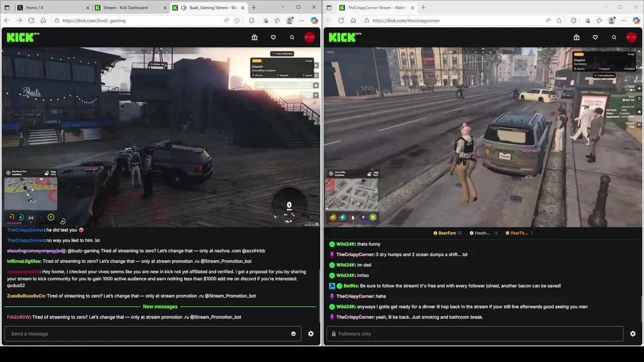644x362 pixels.
Task: Focus the Send a message field
Action: [153, 334]
